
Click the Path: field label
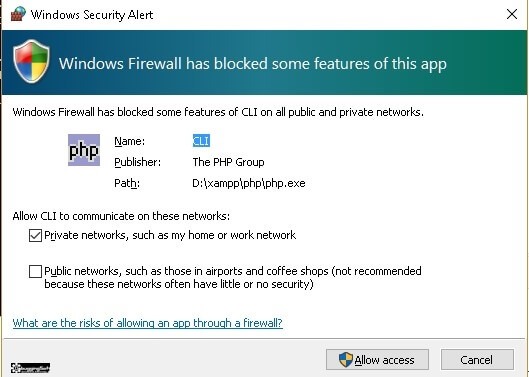[127, 183]
